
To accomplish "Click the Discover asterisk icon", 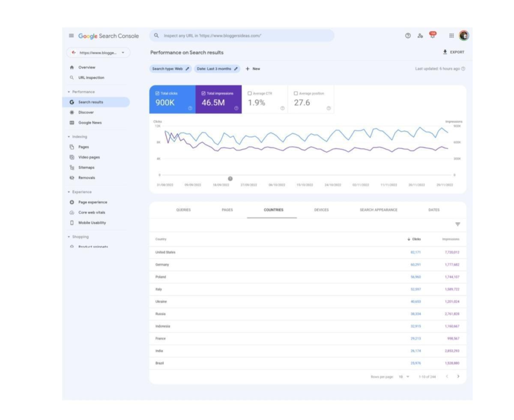I will click(x=72, y=112).
